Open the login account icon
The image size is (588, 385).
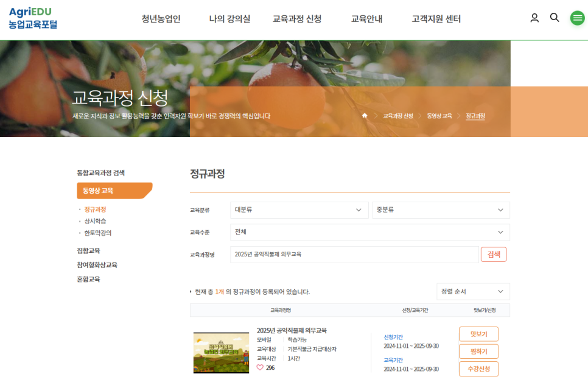click(534, 18)
